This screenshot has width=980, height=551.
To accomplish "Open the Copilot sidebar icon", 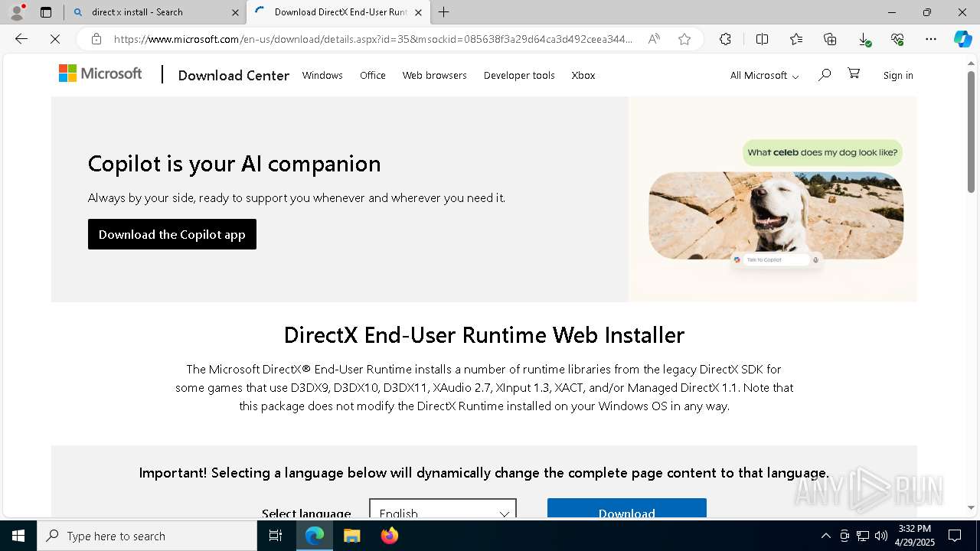I will click(963, 39).
